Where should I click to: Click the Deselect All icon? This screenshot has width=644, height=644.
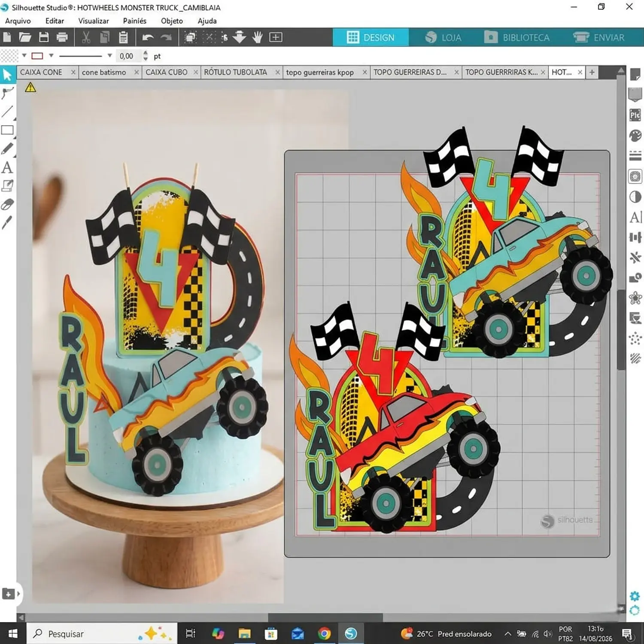[209, 37]
